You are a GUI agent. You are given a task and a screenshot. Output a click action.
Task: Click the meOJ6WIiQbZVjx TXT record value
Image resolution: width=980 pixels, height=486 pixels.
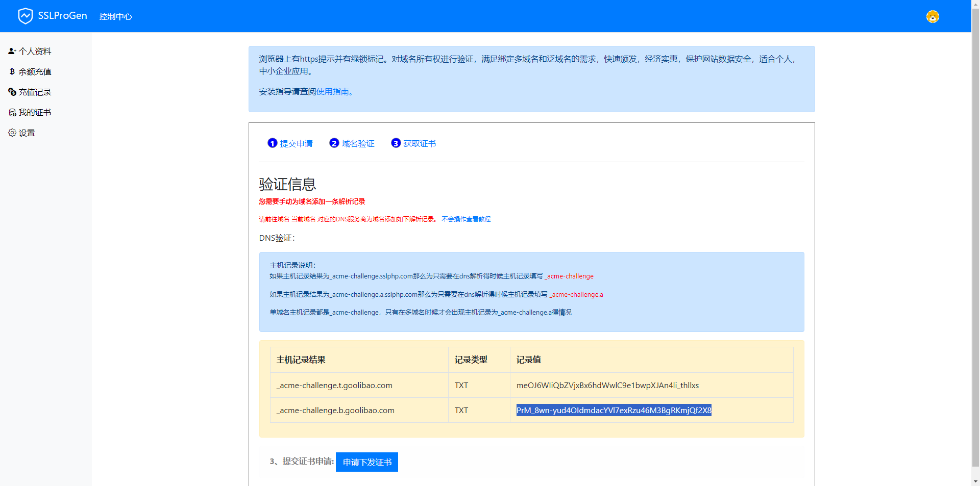pyautogui.click(x=607, y=385)
